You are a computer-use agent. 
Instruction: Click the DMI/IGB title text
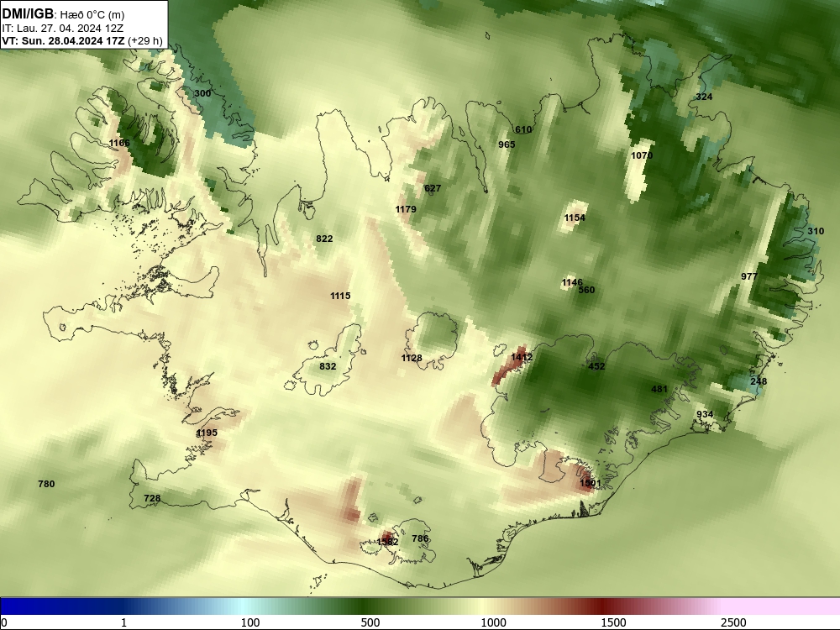[28, 14]
